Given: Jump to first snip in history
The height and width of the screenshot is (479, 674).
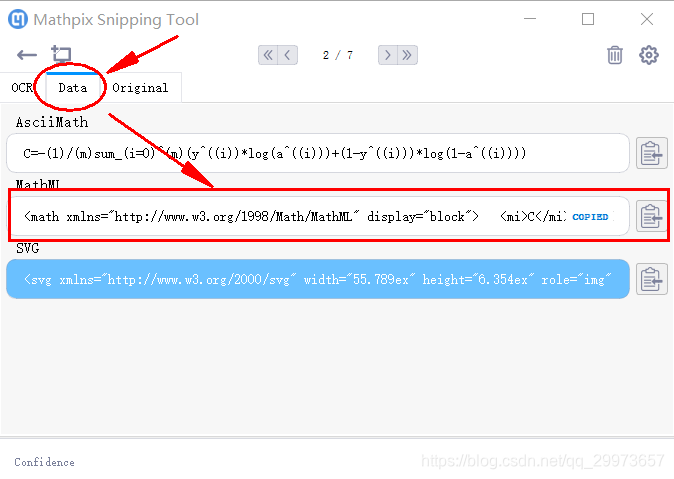Looking at the screenshot, I should (268, 55).
